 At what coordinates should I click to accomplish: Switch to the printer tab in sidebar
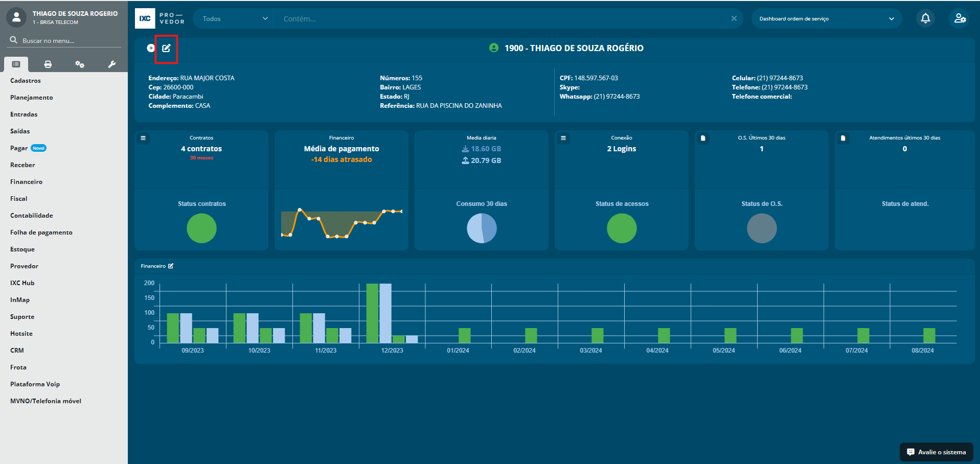[x=48, y=64]
